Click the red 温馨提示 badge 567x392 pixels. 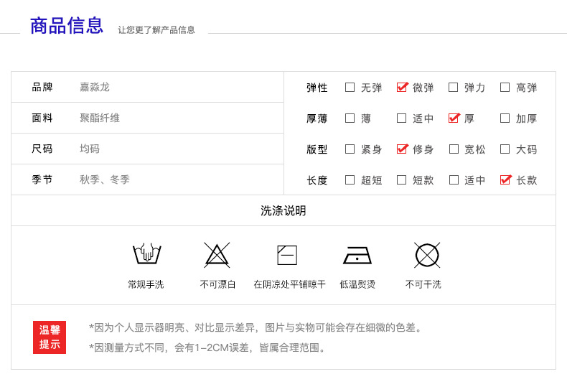coord(50,337)
